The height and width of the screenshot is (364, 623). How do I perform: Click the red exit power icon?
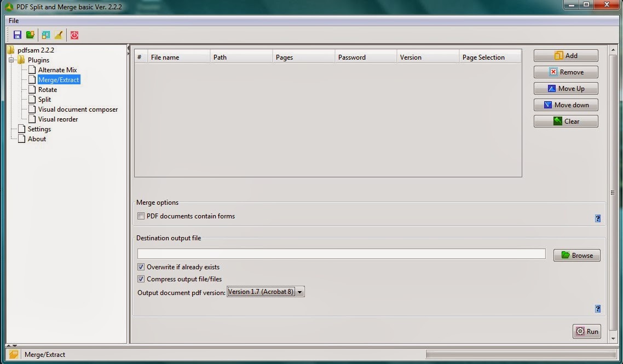(74, 35)
